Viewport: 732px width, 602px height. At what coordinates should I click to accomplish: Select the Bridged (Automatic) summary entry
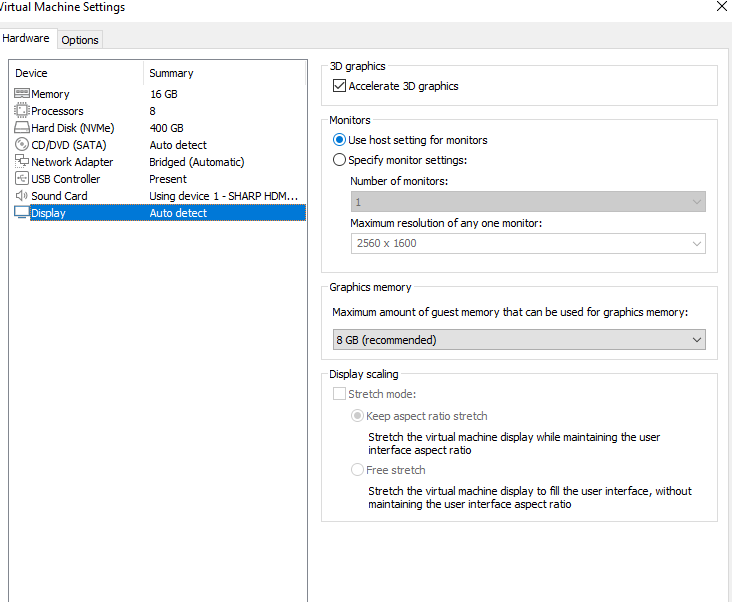coord(197,162)
